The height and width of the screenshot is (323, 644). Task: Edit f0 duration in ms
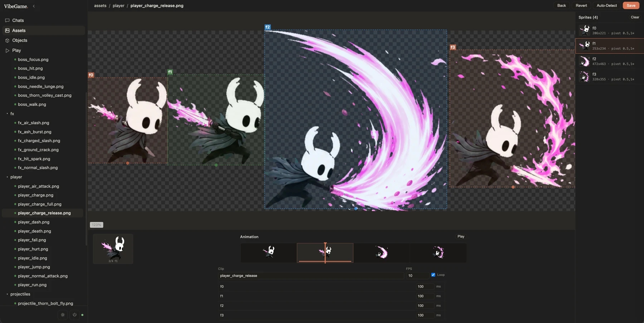[425, 286]
